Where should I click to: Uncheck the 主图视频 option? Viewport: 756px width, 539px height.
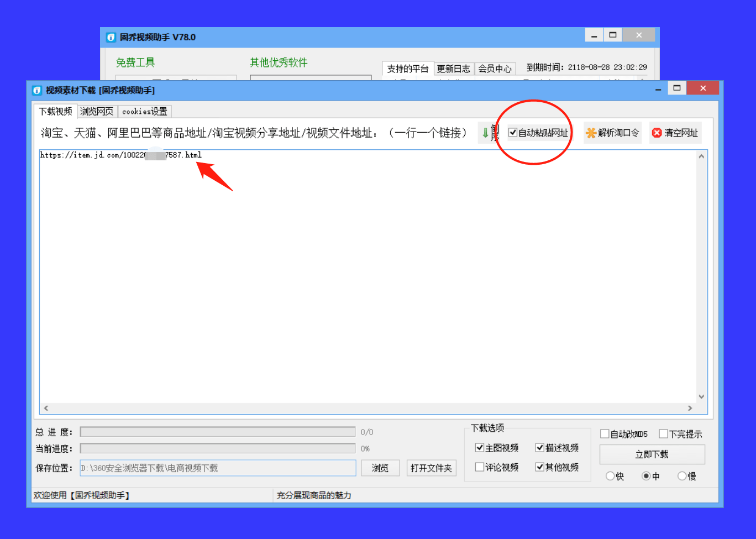click(x=480, y=448)
